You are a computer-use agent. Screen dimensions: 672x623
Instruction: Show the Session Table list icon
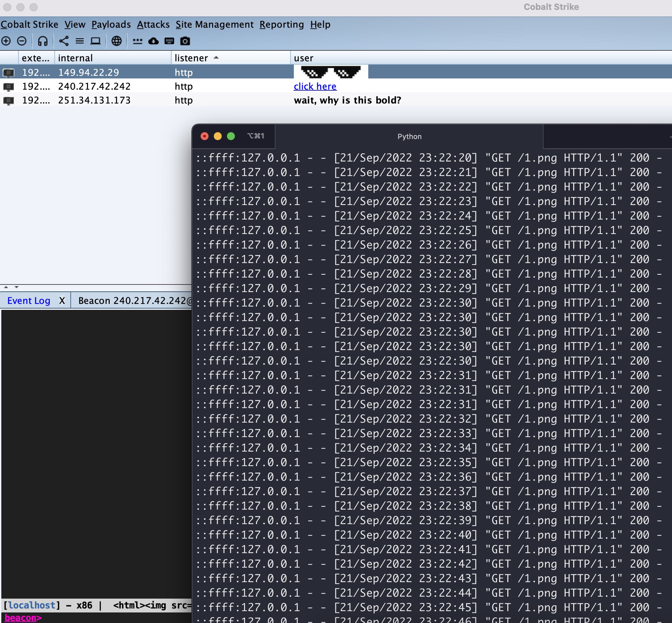pos(79,41)
